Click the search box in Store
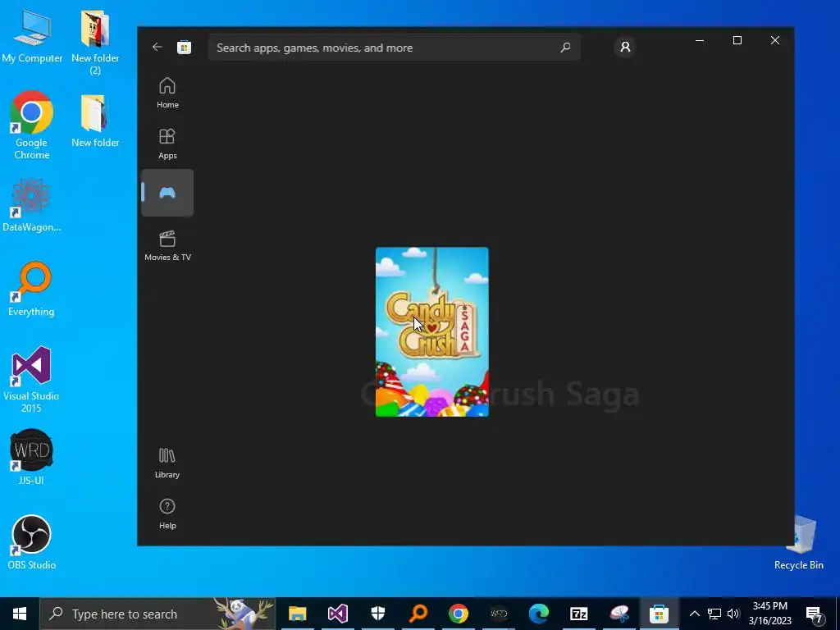840x630 pixels. pos(394,48)
